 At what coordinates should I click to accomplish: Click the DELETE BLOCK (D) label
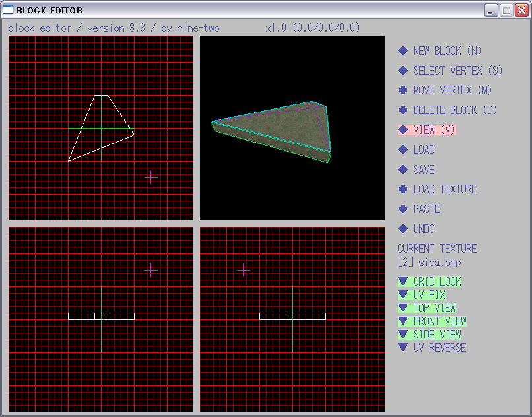coord(455,110)
